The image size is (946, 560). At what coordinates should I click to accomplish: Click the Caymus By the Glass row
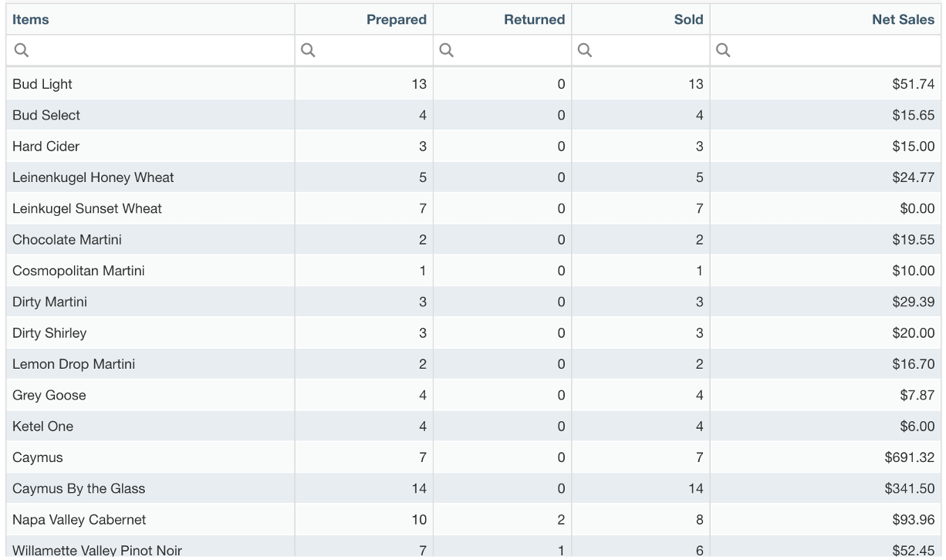(79, 488)
